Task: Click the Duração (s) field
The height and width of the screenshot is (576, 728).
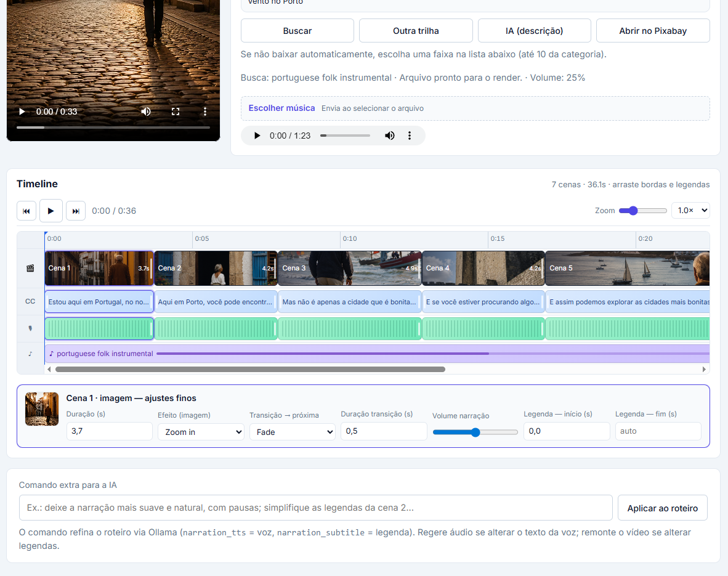Action: click(x=109, y=431)
